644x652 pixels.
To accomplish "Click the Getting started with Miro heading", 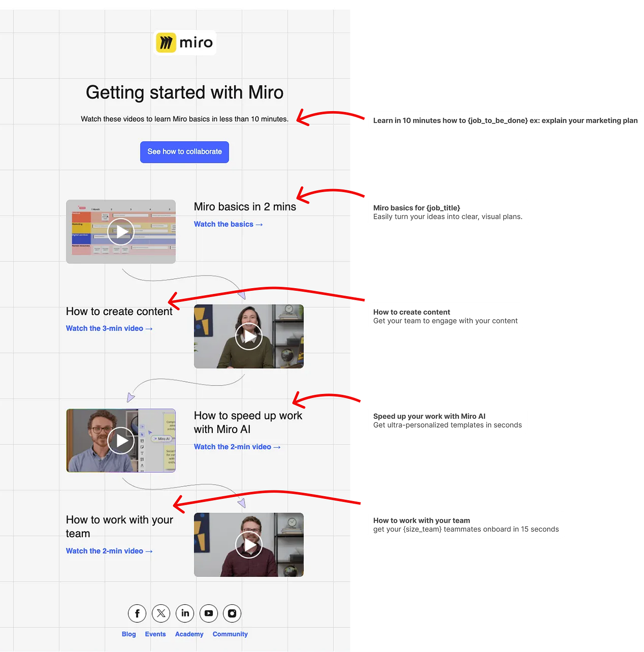I will tap(184, 93).
